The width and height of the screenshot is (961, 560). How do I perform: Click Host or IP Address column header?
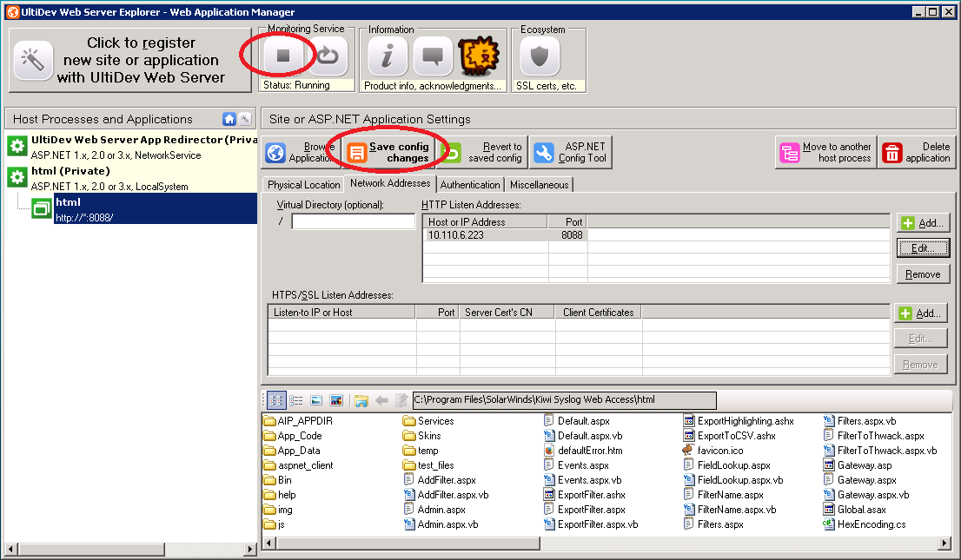(x=485, y=221)
